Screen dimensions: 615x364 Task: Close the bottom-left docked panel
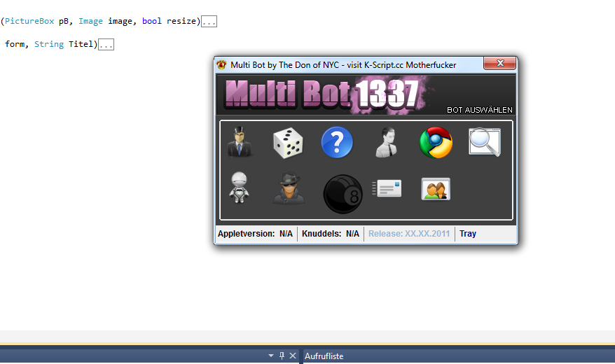[293, 356]
